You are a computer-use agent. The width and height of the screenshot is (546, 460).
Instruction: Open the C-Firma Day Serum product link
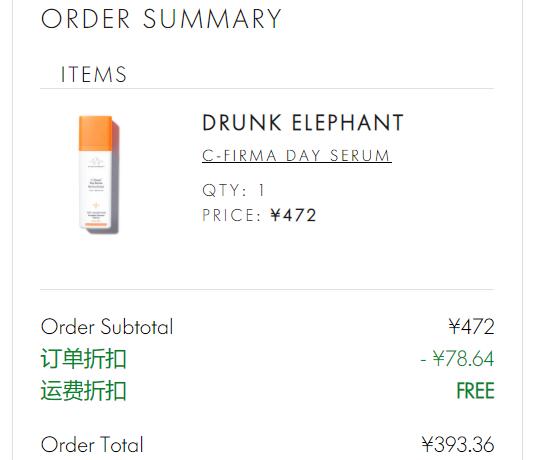(x=297, y=155)
